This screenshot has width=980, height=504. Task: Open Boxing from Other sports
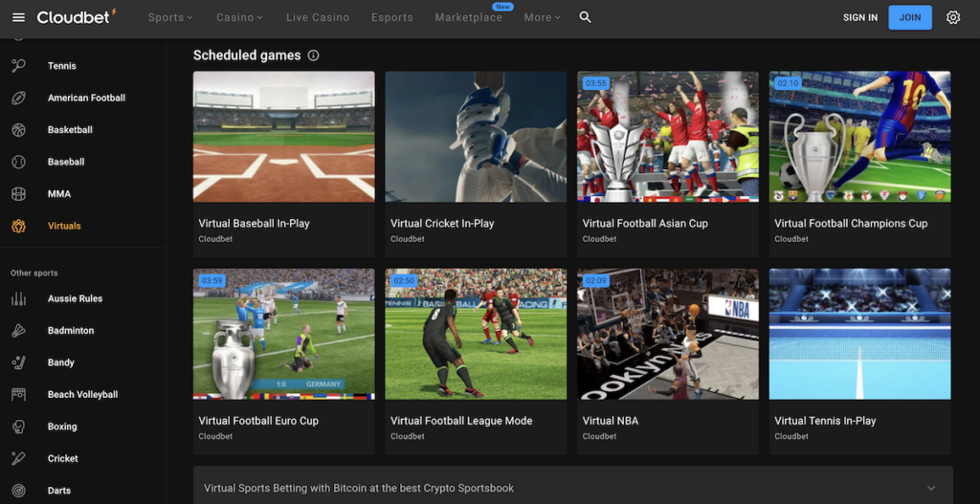pos(62,427)
